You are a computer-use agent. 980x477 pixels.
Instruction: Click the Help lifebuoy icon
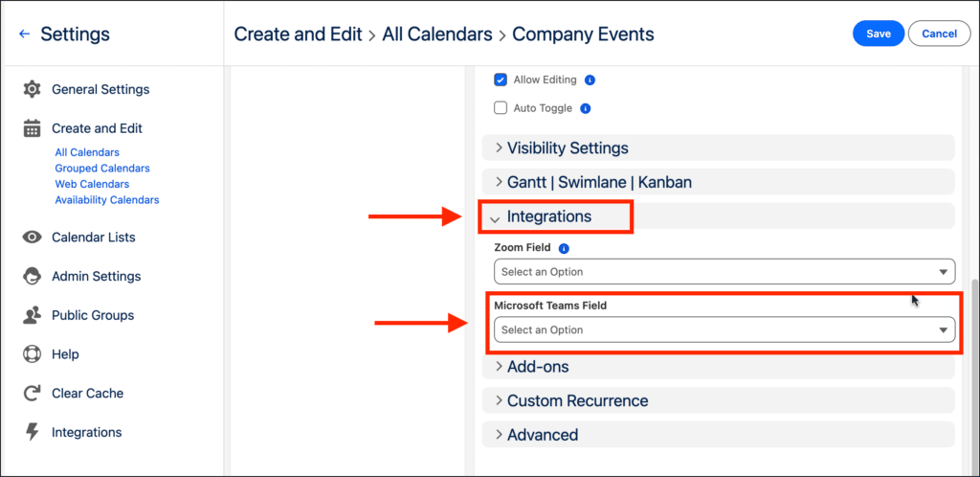(x=32, y=354)
